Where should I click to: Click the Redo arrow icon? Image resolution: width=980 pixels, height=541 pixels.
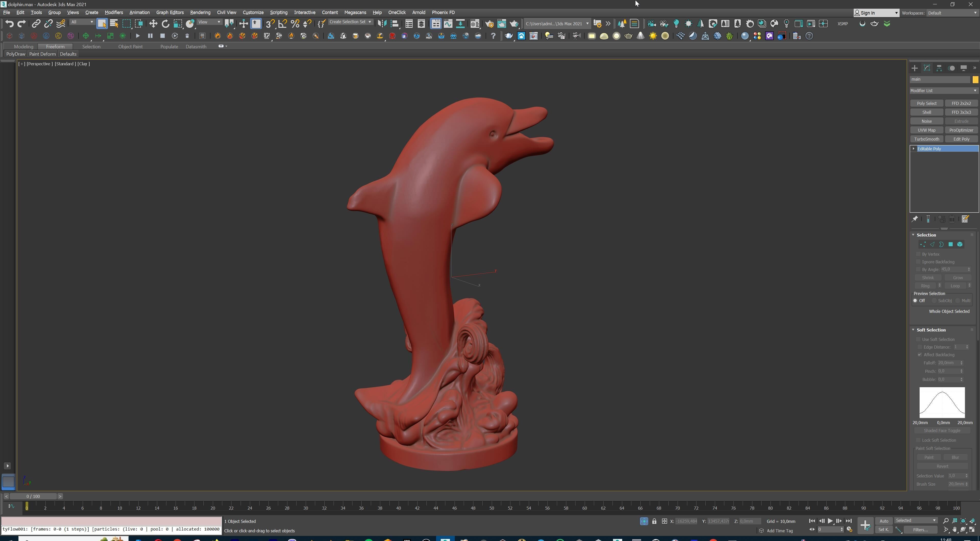tap(22, 23)
